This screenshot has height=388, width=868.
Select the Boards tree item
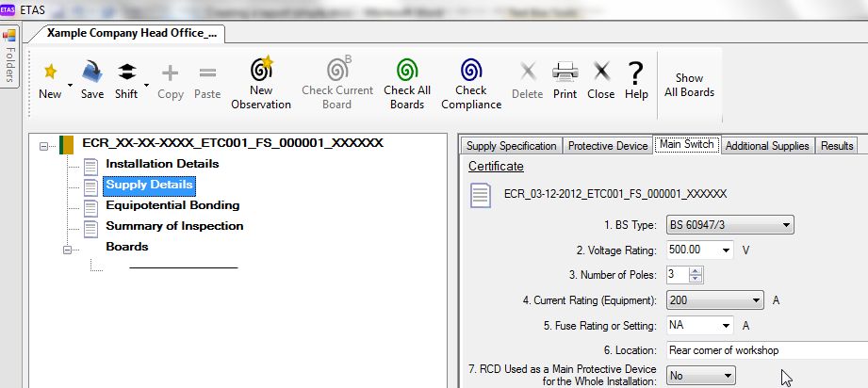click(127, 247)
